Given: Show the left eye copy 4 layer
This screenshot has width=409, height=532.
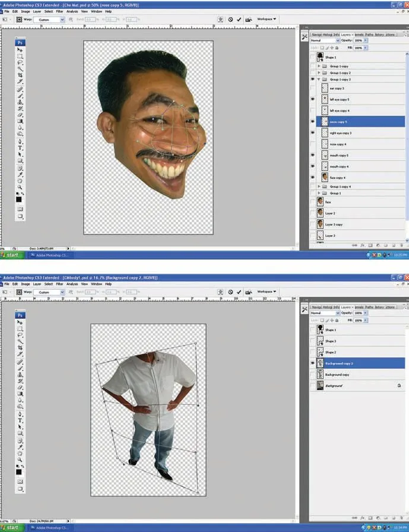Looking at the screenshot, I should [313, 110].
